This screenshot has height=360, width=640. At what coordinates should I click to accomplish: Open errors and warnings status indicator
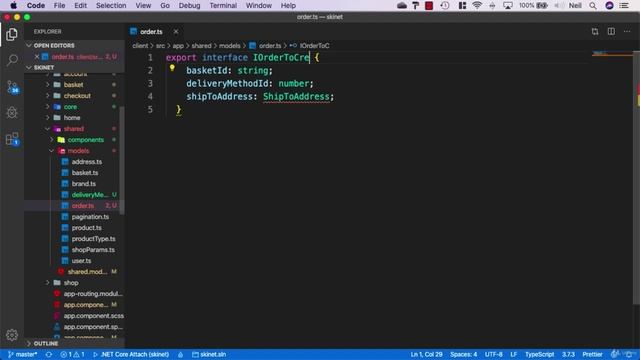(x=72, y=354)
